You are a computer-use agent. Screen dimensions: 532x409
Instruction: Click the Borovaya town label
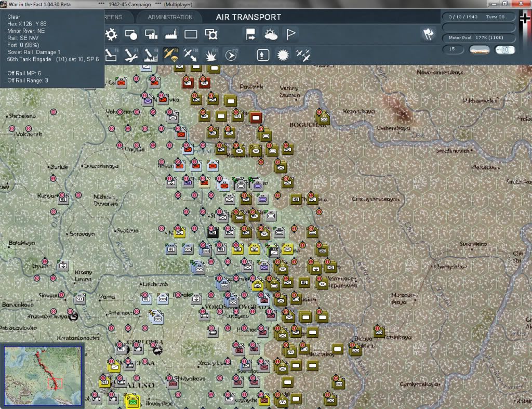pyautogui.click(x=82, y=234)
